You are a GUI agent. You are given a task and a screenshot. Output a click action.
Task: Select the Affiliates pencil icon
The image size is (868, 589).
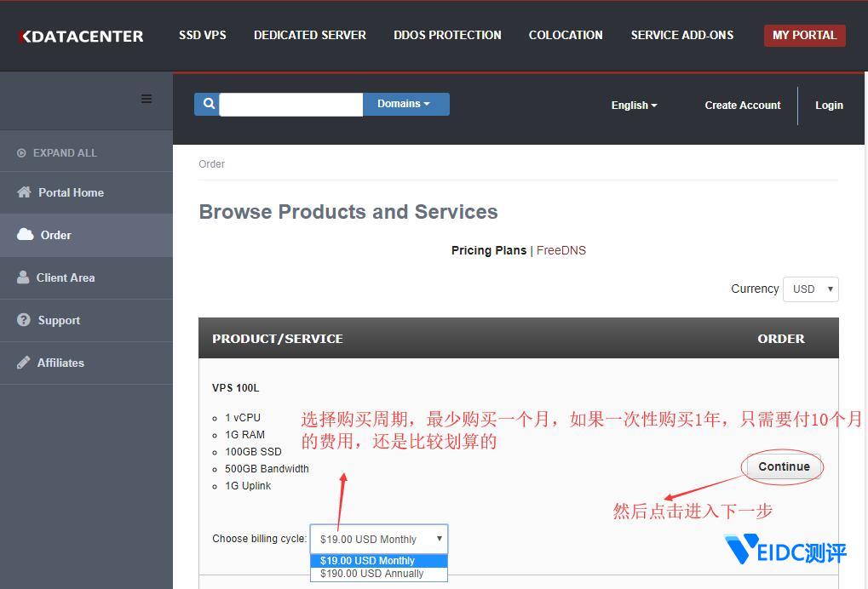(26, 362)
